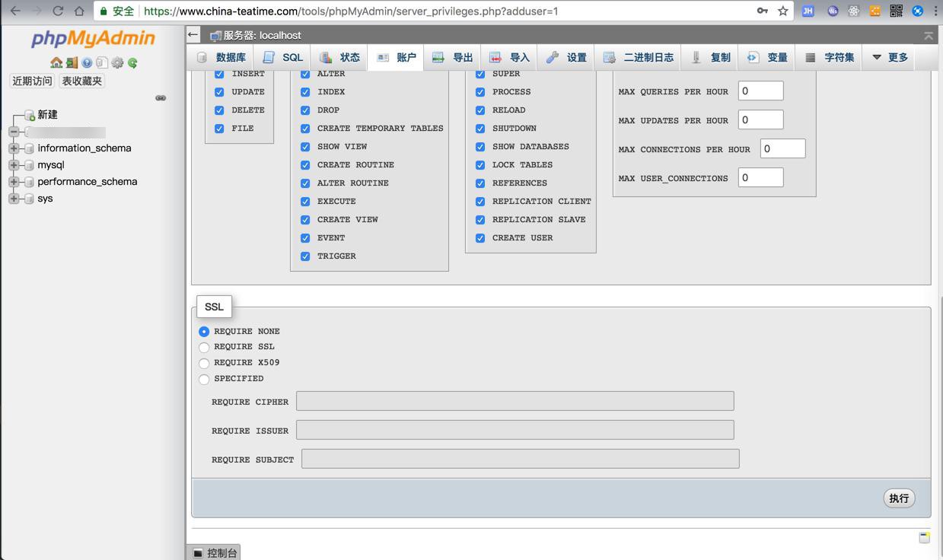Uncheck the DROP privilege checkbox
Viewport: 943px width, 560px height.
coord(305,110)
